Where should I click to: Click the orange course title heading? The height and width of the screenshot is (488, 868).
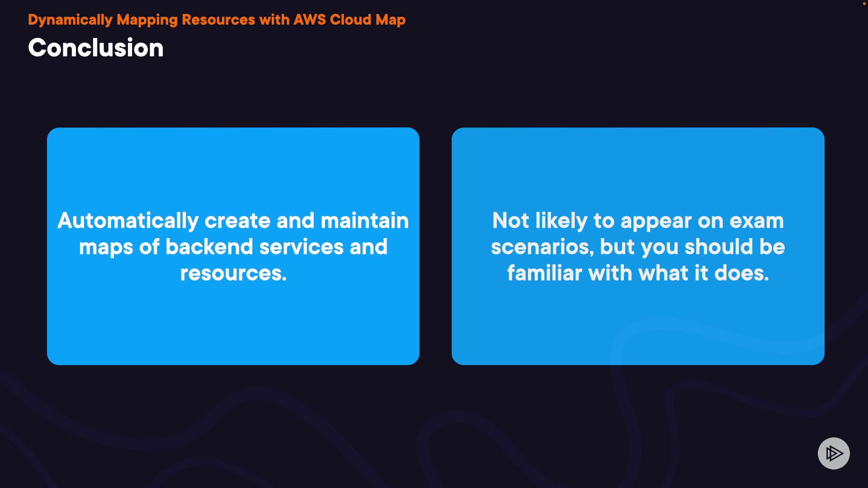[217, 19]
